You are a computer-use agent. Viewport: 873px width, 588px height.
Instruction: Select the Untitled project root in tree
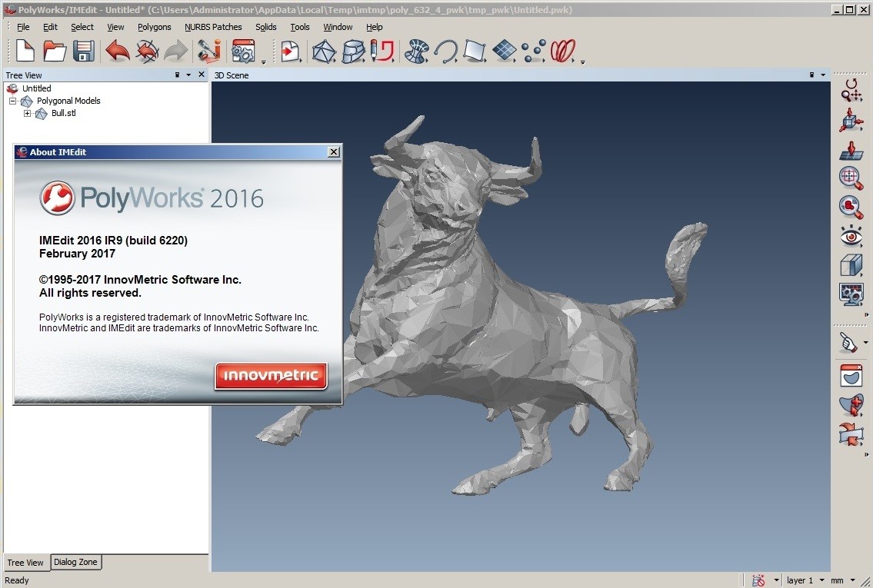tap(36, 88)
